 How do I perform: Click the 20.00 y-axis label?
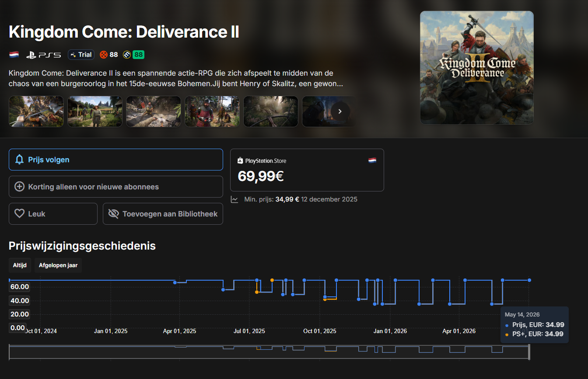click(x=20, y=314)
